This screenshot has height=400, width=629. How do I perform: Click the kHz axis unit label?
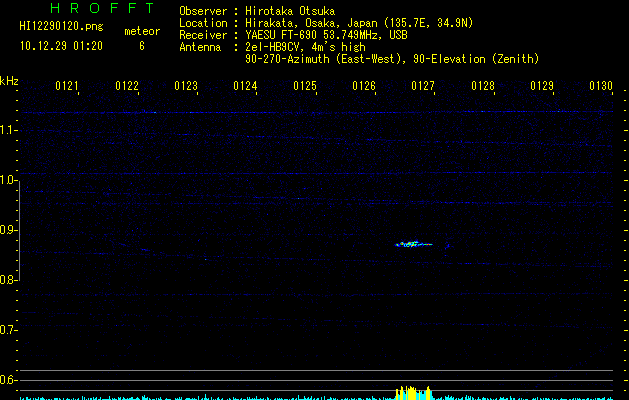click(x=9, y=81)
